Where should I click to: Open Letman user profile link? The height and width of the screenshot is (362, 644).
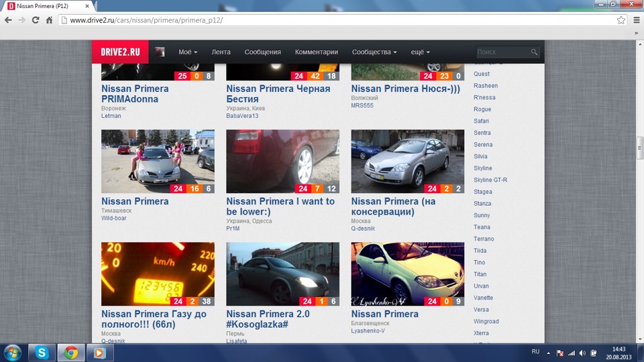(111, 116)
